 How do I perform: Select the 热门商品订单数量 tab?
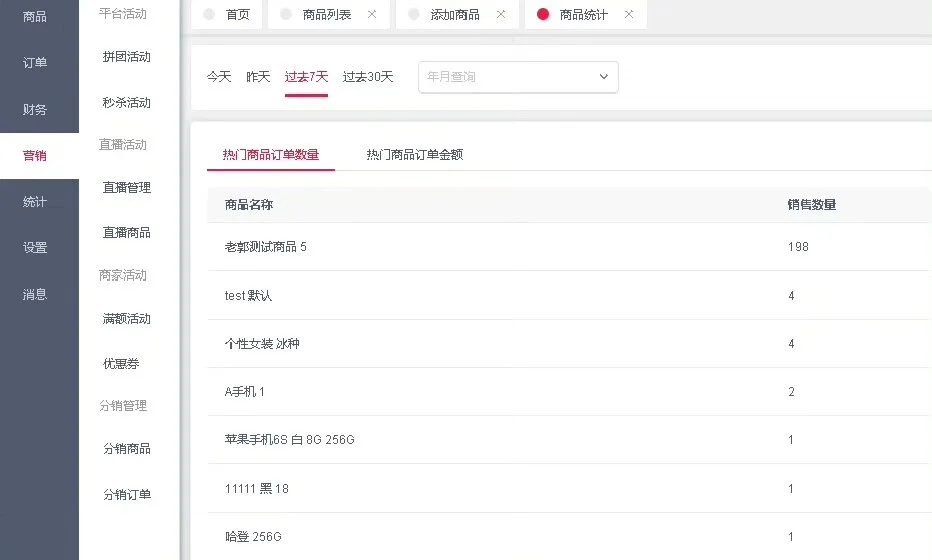click(x=271, y=155)
